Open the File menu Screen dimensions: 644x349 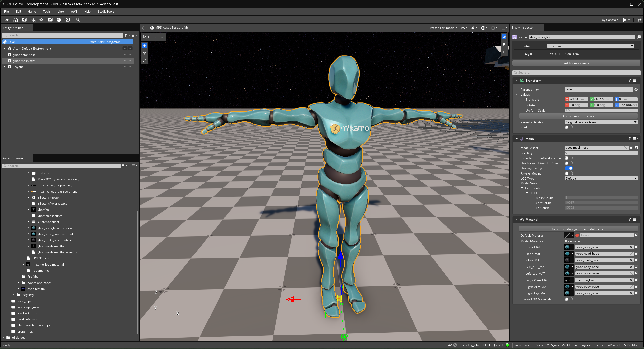click(6, 12)
